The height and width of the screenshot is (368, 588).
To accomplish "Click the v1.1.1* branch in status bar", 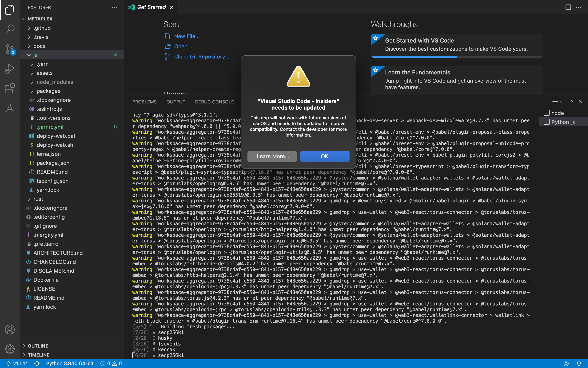I will (x=17, y=363).
